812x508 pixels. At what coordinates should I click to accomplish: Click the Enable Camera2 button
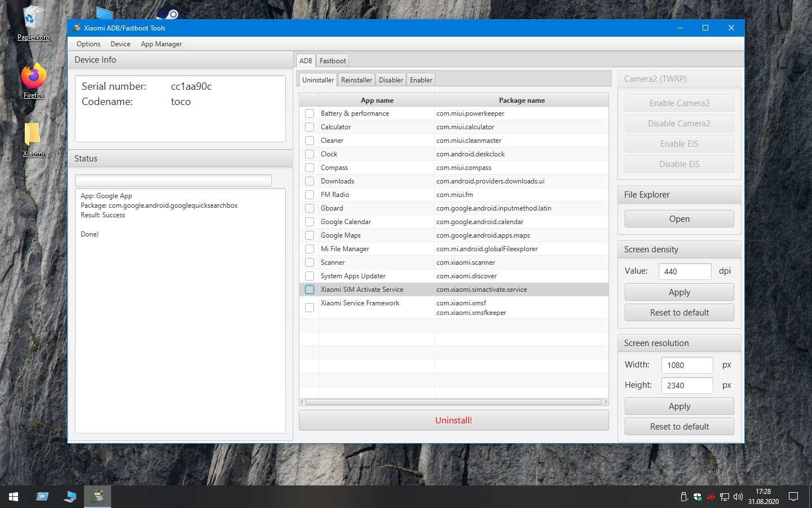(x=679, y=103)
